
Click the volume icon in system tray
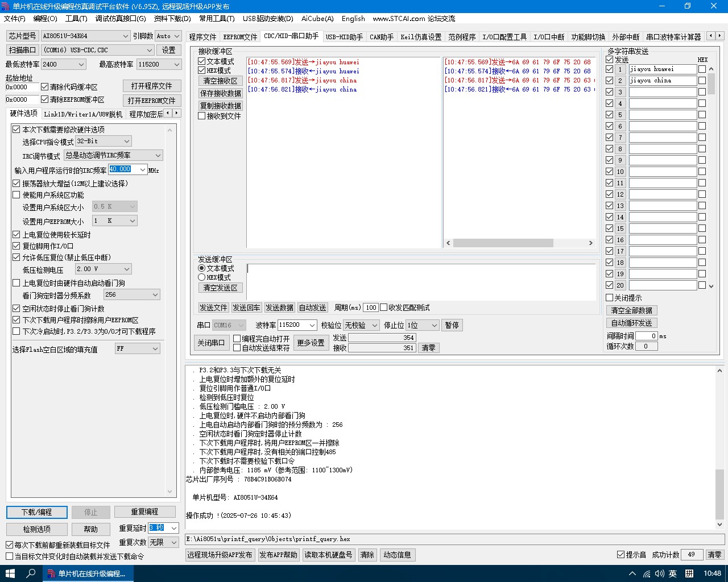[x=660, y=573]
